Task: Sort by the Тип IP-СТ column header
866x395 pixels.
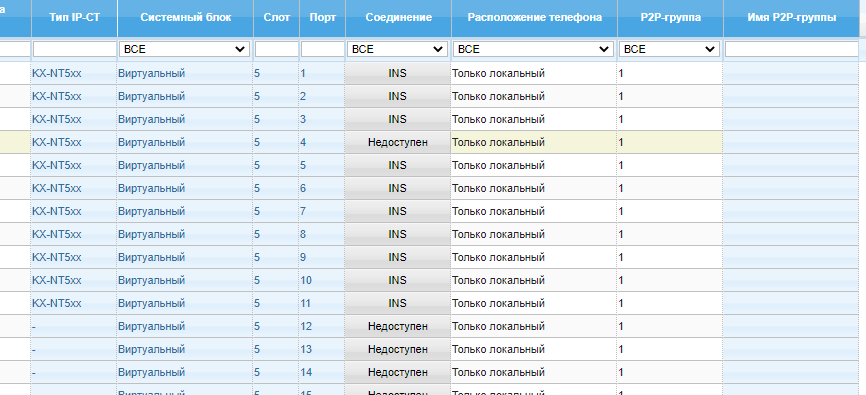Action: pyautogui.click(x=74, y=18)
